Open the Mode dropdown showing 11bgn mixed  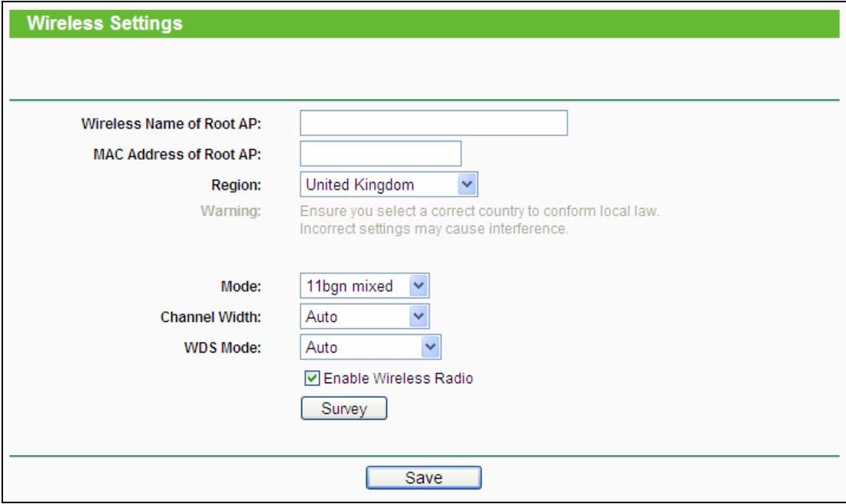[365, 286]
